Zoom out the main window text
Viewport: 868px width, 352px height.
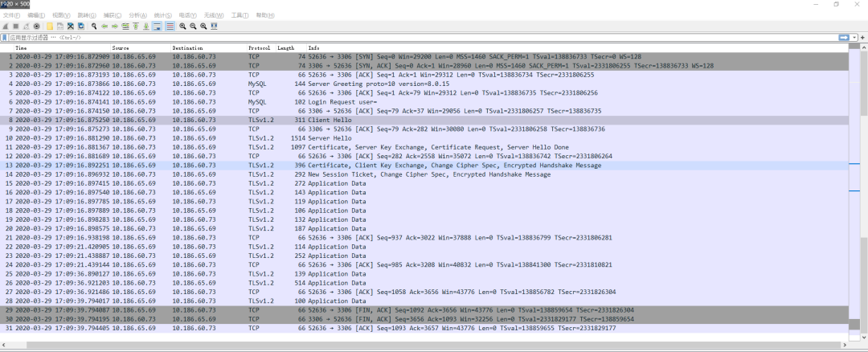(x=193, y=26)
